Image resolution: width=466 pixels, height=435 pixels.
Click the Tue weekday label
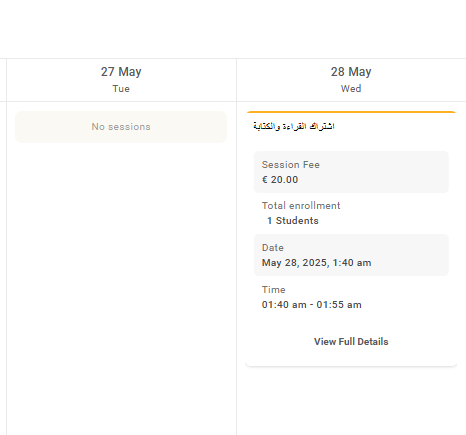tap(121, 89)
